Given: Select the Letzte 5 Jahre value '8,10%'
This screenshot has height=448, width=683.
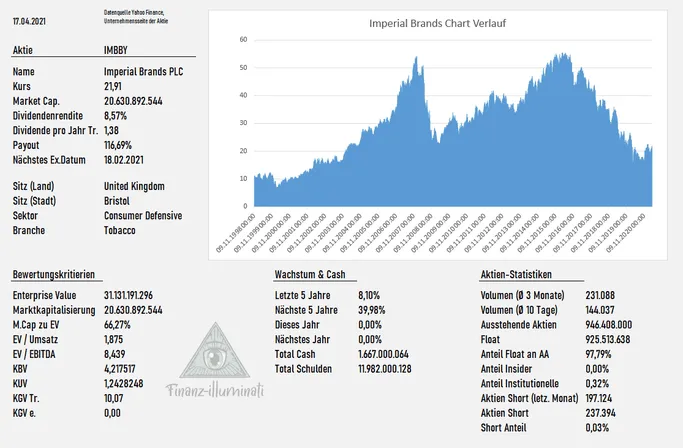Looking at the screenshot, I should (x=369, y=295).
